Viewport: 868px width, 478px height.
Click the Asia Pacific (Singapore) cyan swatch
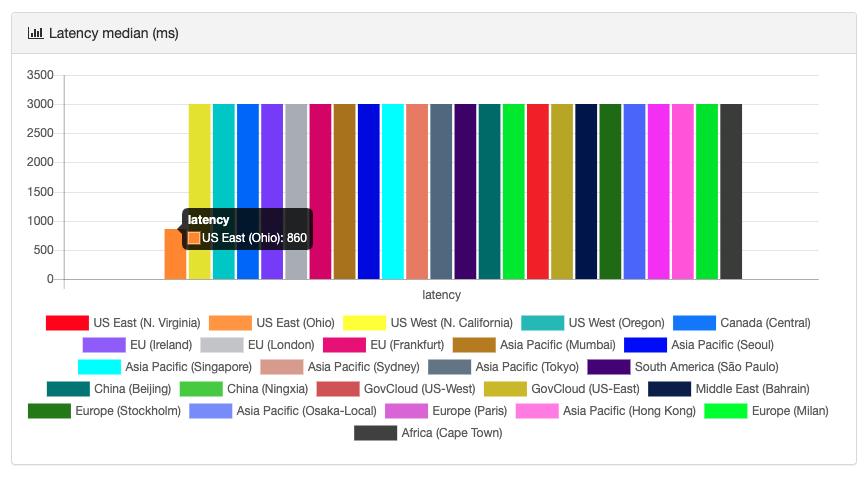(x=99, y=367)
